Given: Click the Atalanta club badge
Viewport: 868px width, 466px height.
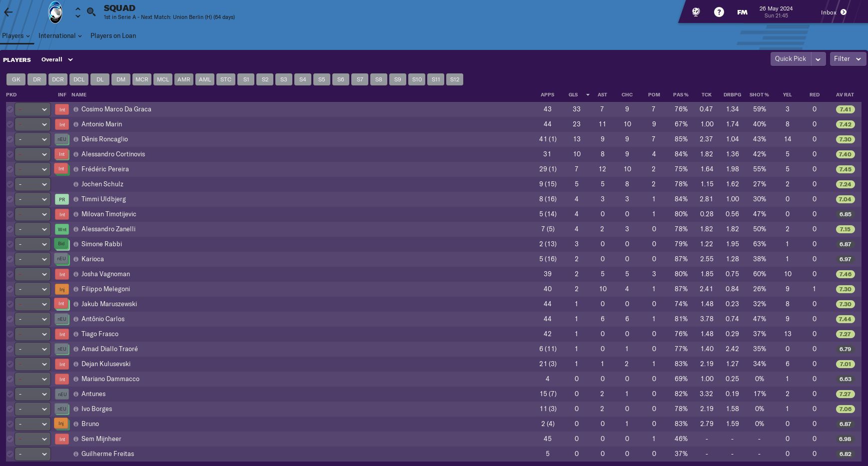Looking at the screenshot, I should click(55, 12).
